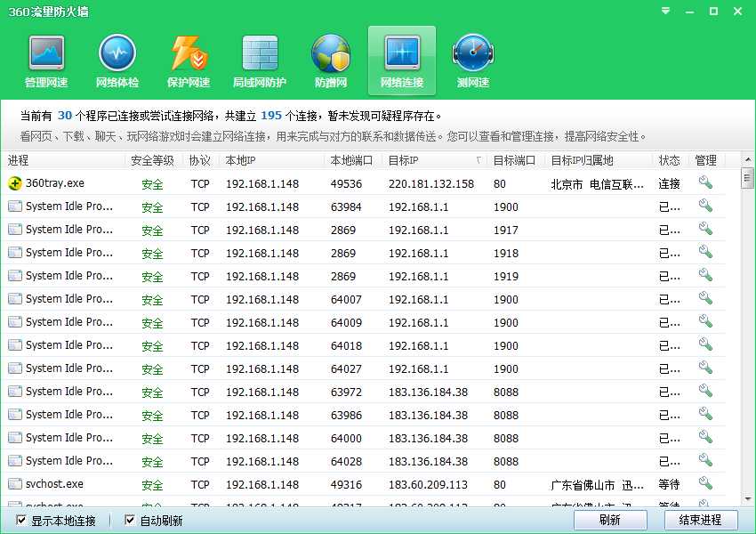Click 北京市 电信互联 location text
This screenshot has width=756, height=534.
point(597,184)
